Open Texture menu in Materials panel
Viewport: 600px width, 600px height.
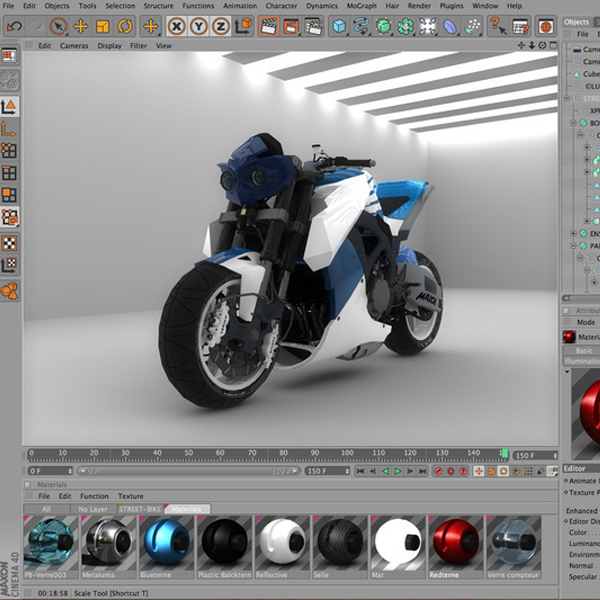(x=131, y=496)
